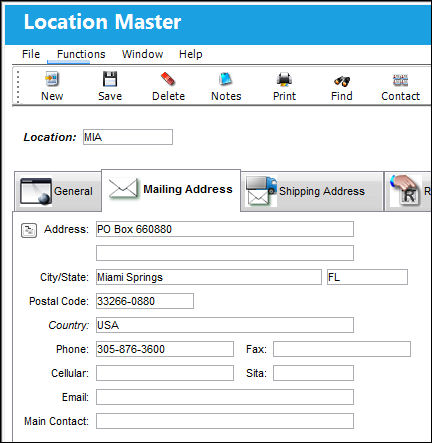Screen dimensions: 432x443
Task: Click the Main Contact label
Action: (56, 421)
